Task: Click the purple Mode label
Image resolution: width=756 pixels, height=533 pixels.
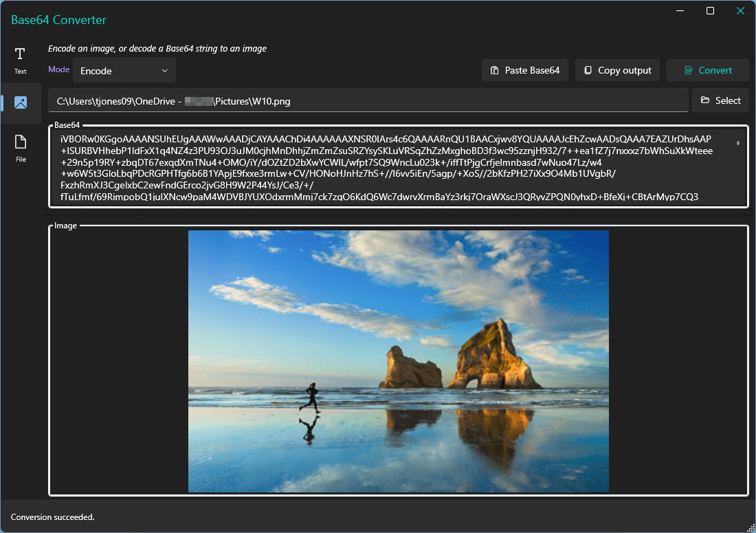Action: 59,69
